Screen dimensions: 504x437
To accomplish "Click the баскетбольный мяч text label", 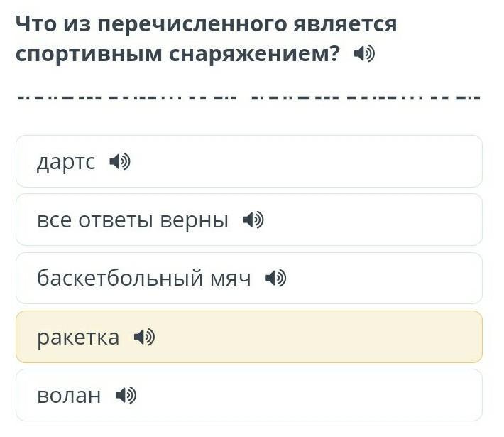I will 143,278.
